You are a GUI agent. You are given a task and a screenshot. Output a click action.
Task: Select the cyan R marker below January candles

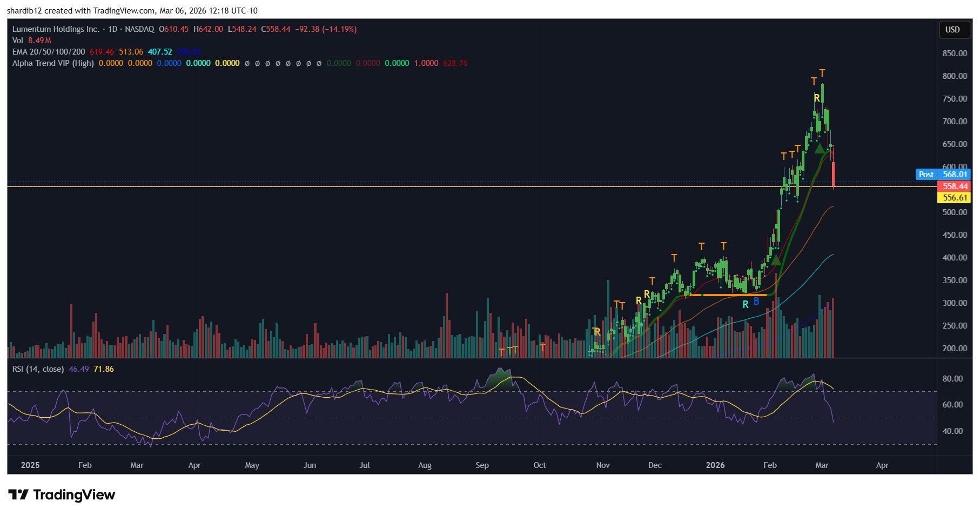(746, 304)
